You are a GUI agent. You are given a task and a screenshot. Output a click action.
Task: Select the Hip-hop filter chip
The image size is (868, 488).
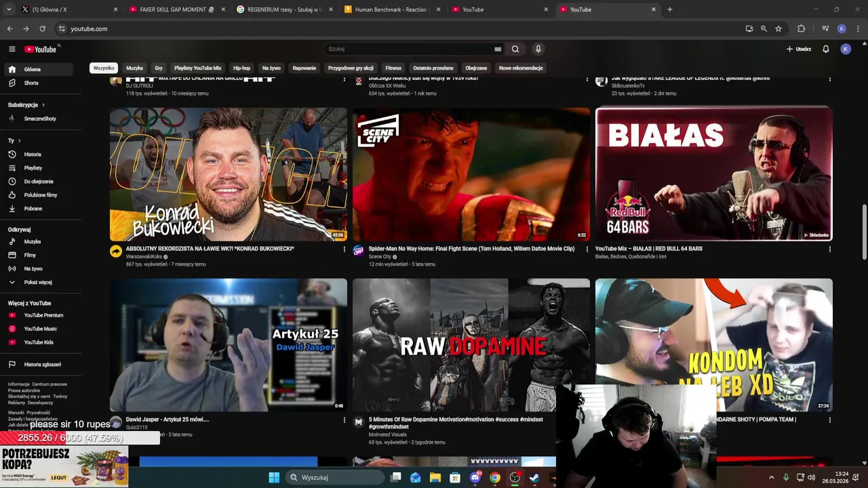coord(241,68)
